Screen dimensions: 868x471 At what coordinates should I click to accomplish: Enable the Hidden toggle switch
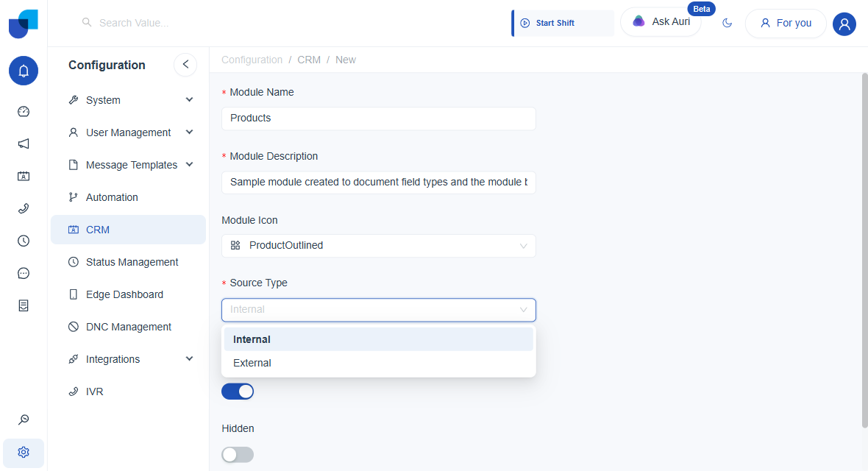(x=238, y=455)
